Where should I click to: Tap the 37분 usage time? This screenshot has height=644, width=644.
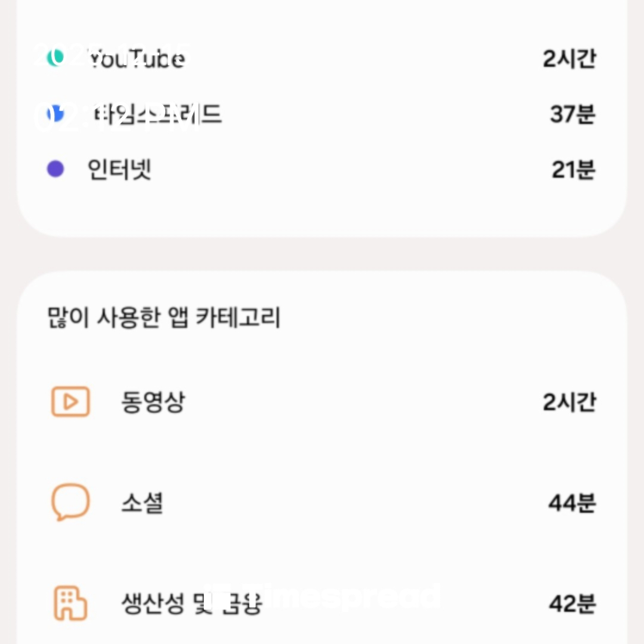pyautogui.click(x=572, y=114)
